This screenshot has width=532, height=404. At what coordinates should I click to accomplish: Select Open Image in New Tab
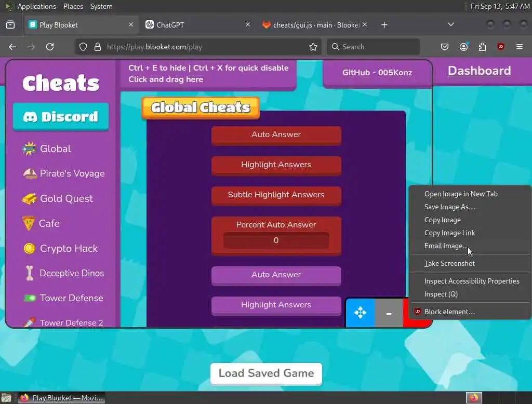point(470,194)
